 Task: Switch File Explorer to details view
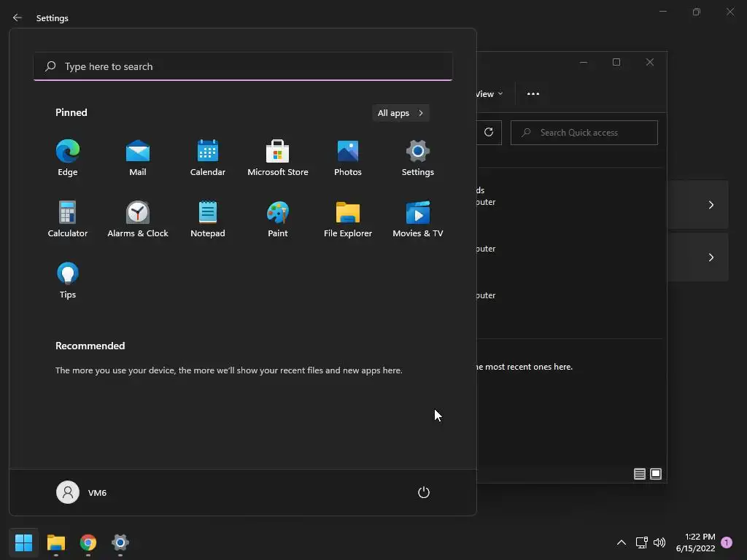[x=639, y=474]
